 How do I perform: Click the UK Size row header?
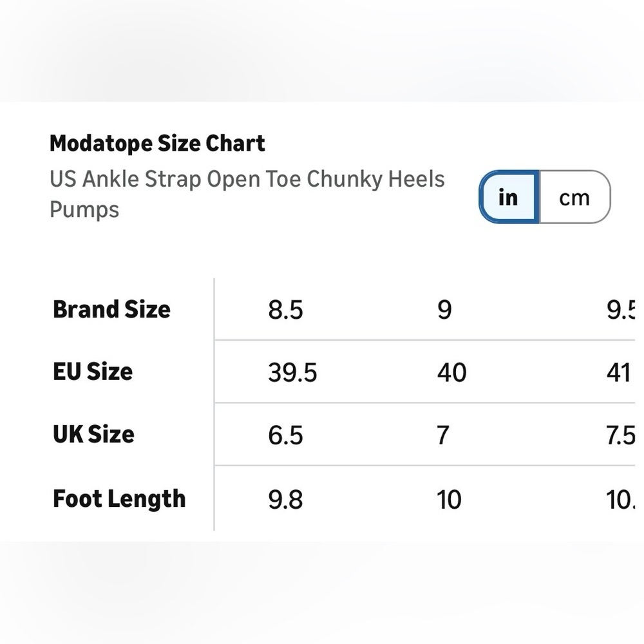tap(93, 435)
